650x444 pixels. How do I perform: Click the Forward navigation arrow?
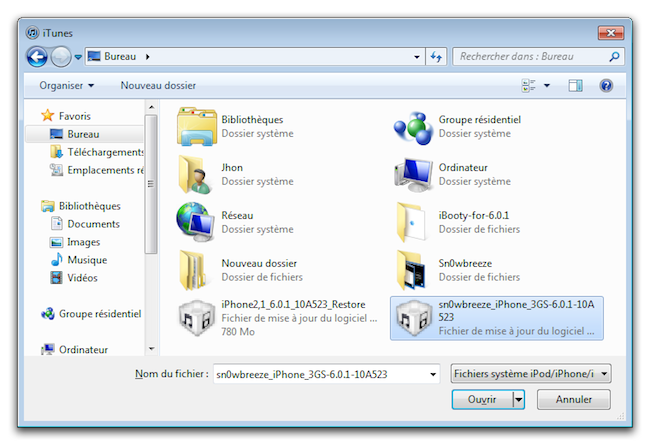tap(61, 57)
